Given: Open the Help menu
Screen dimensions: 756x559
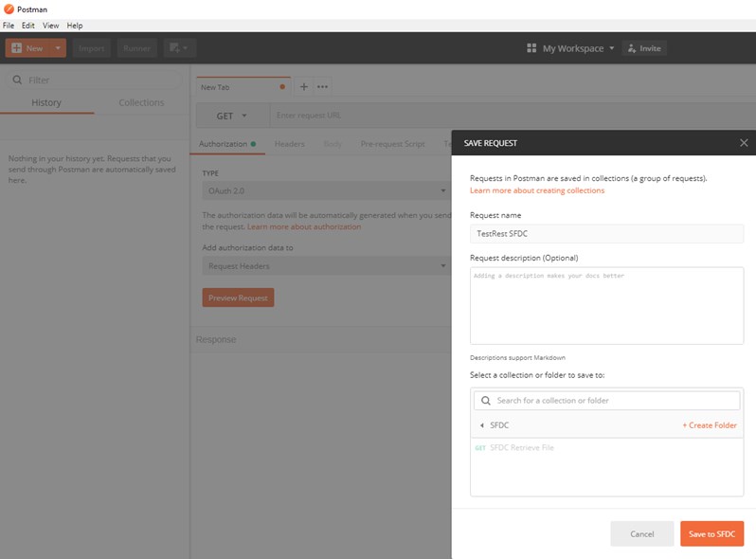Looking at the screenshot, I should pos(75,26).
